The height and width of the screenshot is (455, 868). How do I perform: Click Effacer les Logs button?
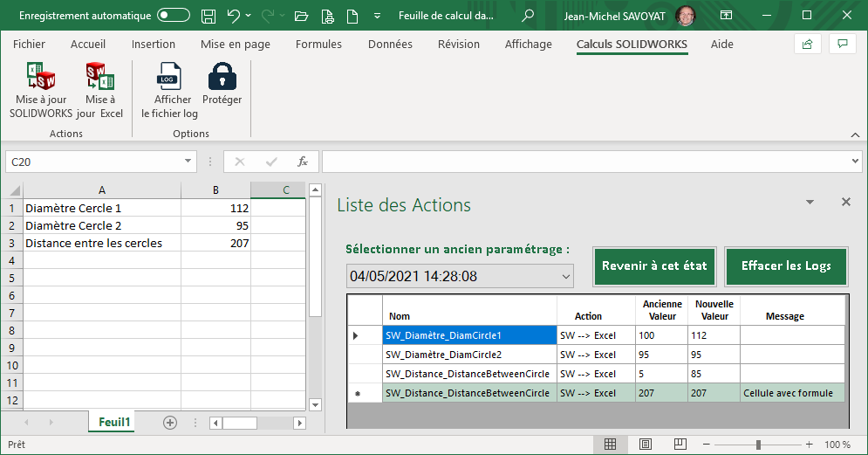(786, 266)
